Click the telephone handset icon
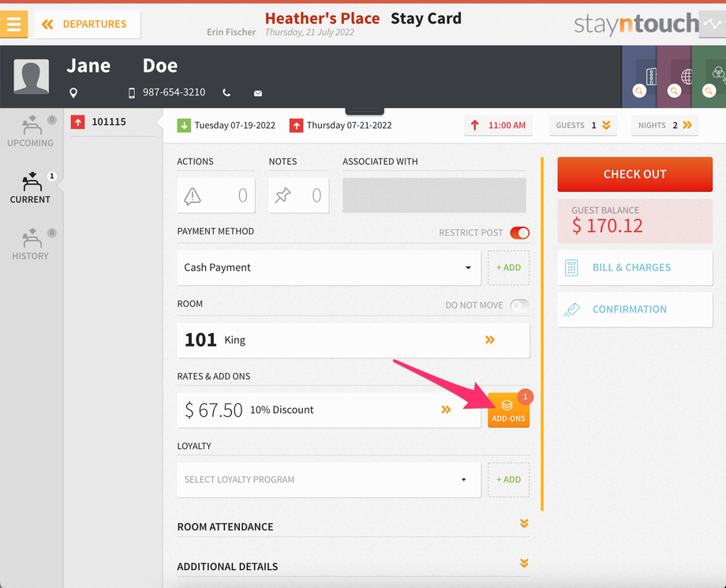This screenshot has height=588, width=726. coord(226,92)
